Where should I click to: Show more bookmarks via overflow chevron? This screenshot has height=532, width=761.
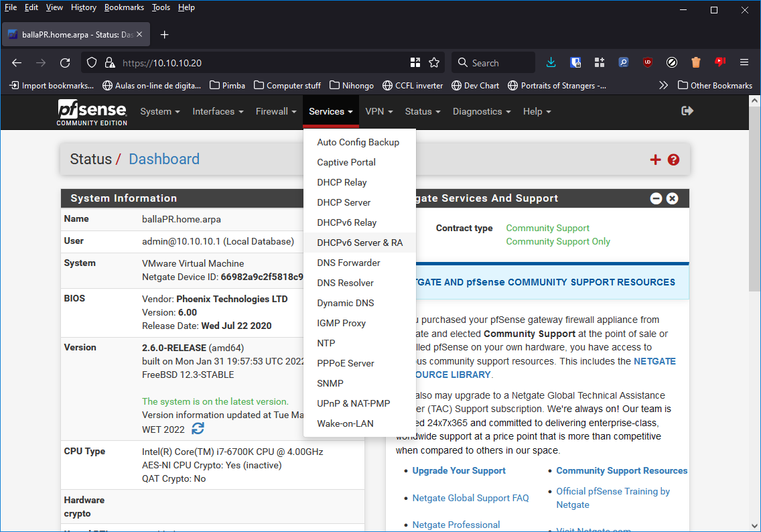[663, 85]
